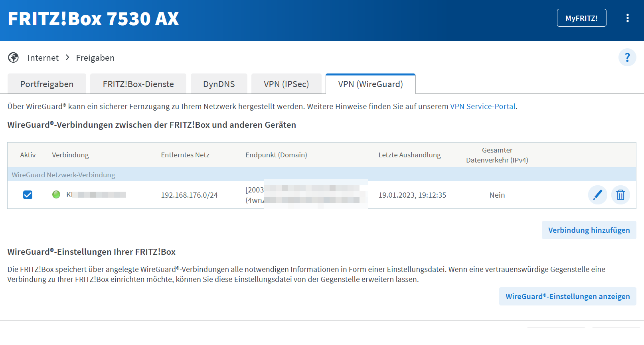Click the Internet breadcrumb
The height and width of the screenshot is (345, 644).
pos(43,57)
